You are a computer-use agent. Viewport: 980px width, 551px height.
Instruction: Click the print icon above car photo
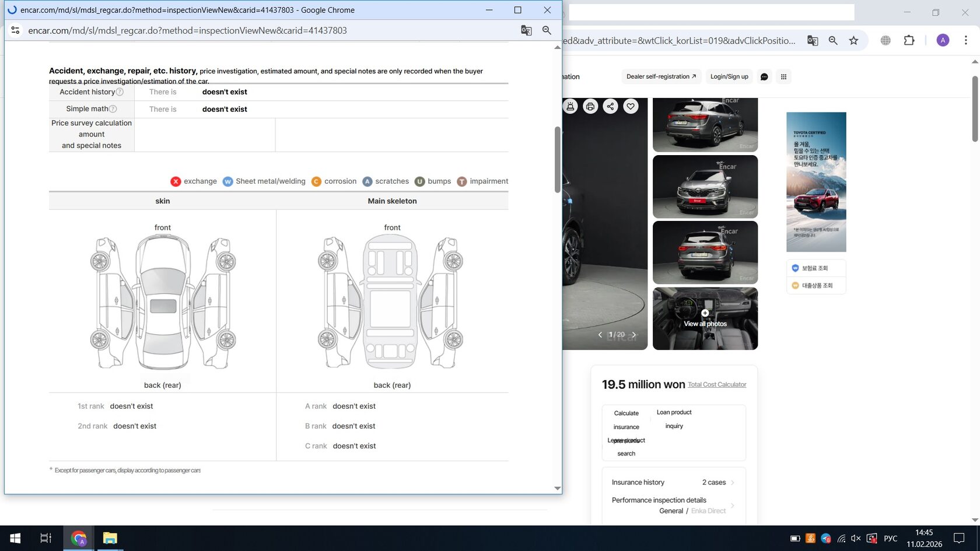pyautogui.click(x=590, y=106)
